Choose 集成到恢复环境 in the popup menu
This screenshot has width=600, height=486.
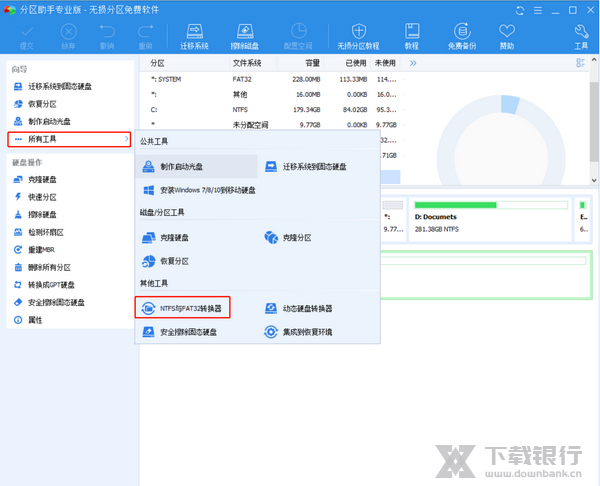click(298, 332)
